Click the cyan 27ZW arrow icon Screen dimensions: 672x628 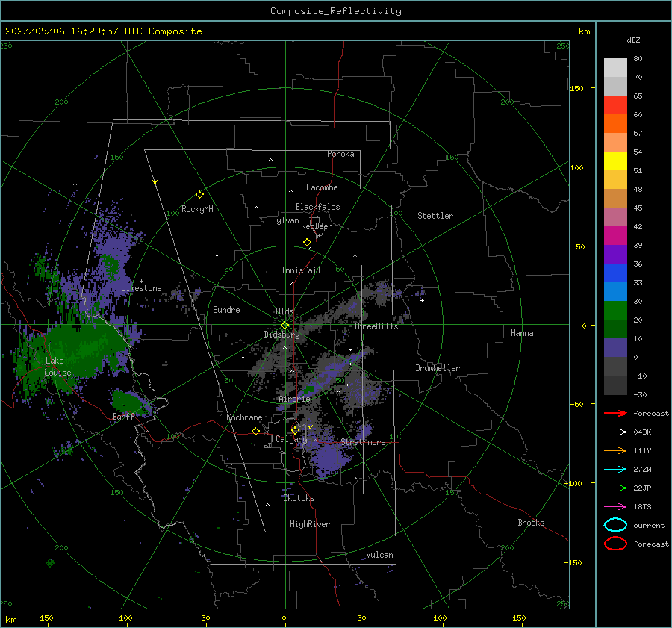pos(615,470)
